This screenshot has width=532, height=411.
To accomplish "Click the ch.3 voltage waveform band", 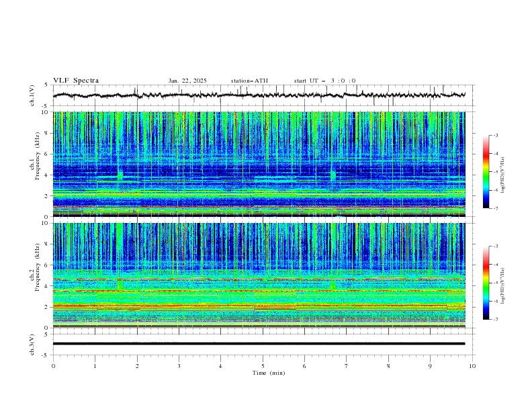I will point(259,344).
